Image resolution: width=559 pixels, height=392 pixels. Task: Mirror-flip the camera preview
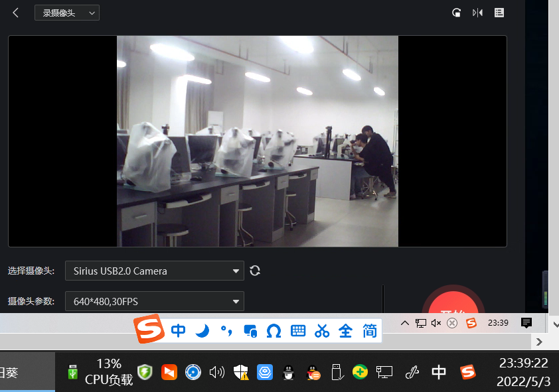click(477, 13)
